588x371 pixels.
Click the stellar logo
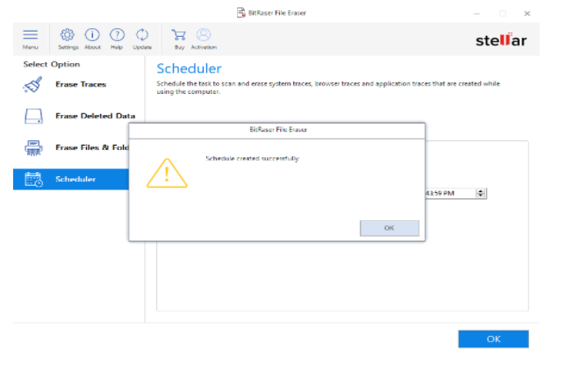coord(501,39)
